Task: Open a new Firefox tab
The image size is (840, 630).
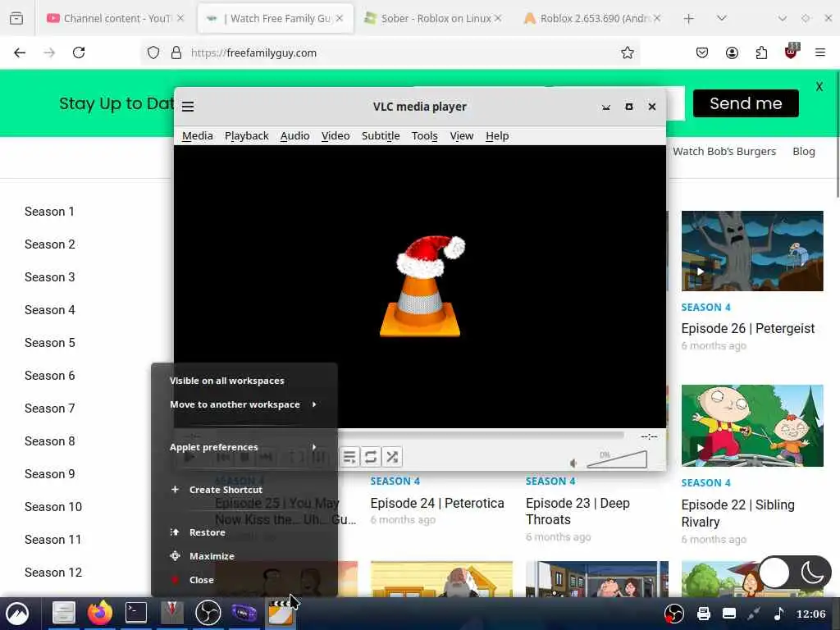Action: [689, 19]
